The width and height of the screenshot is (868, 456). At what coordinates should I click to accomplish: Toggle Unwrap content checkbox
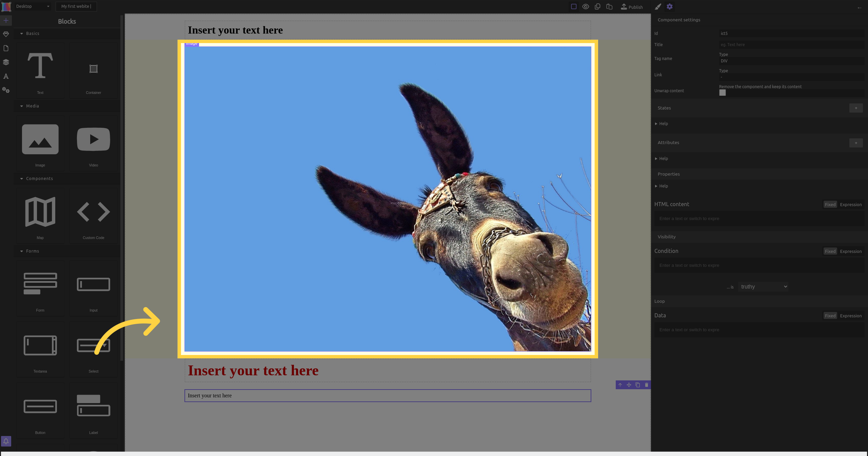723,93
